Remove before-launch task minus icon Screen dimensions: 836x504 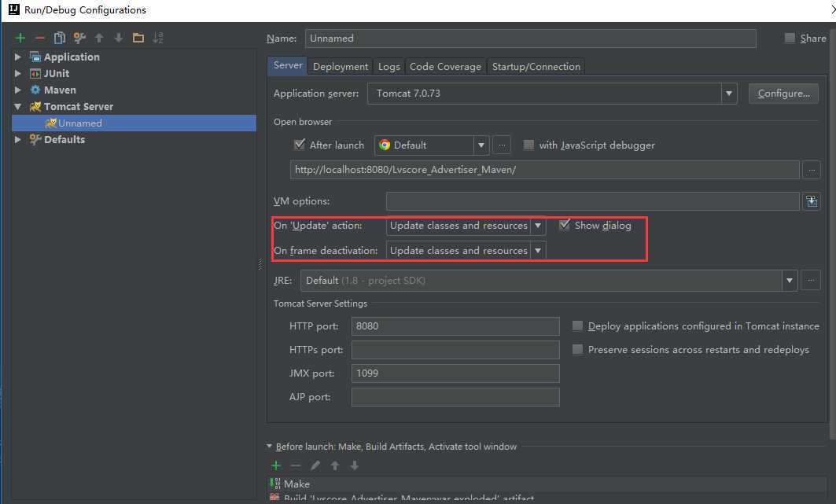click(296, 465)
